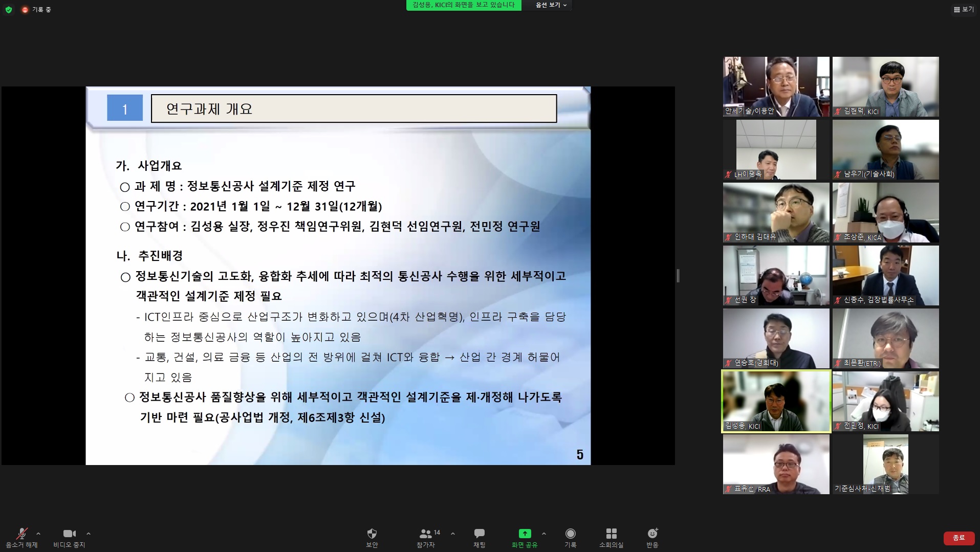Toggle the 기록 recording button

(x=570, y=537)
